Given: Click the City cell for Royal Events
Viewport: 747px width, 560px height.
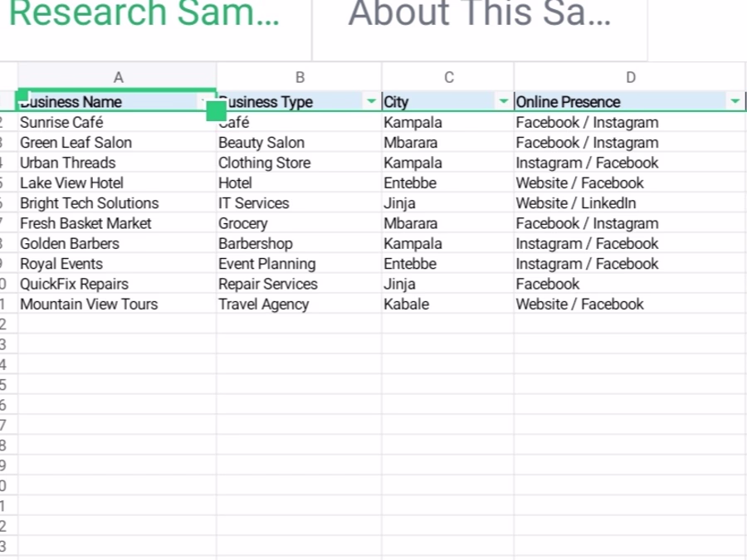Looking at the screenshot, I should point(448,264).
